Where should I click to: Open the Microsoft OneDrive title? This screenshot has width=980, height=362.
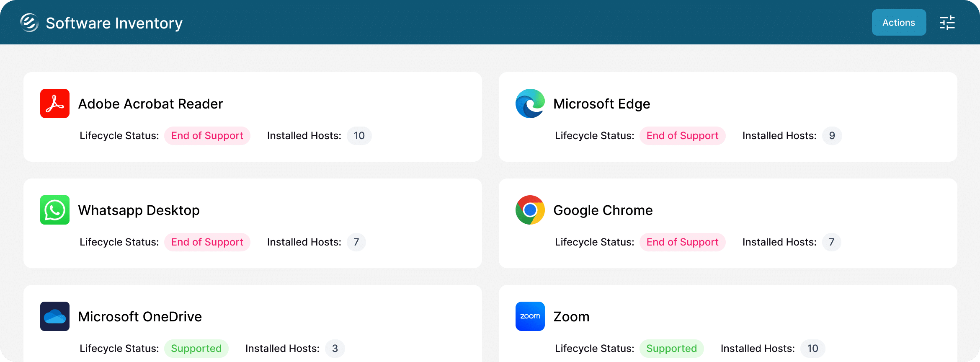pos(140,317)
